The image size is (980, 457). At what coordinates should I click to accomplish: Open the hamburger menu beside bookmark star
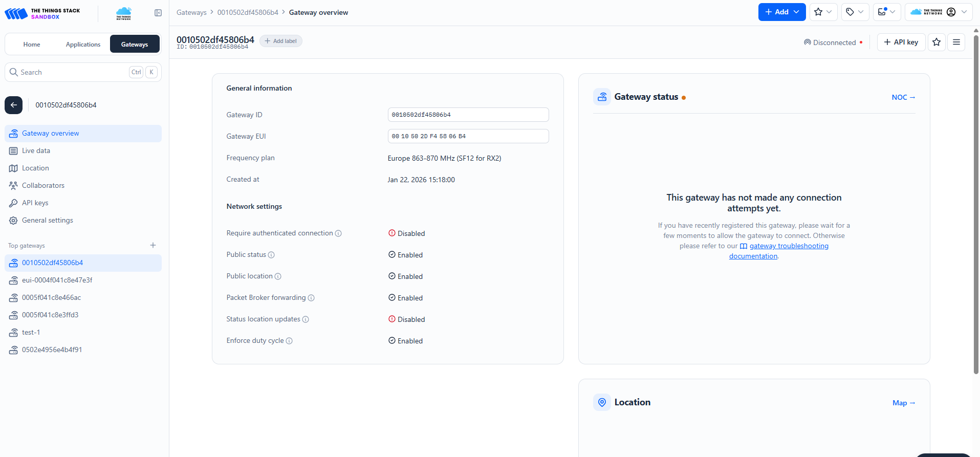coord(956,42)
